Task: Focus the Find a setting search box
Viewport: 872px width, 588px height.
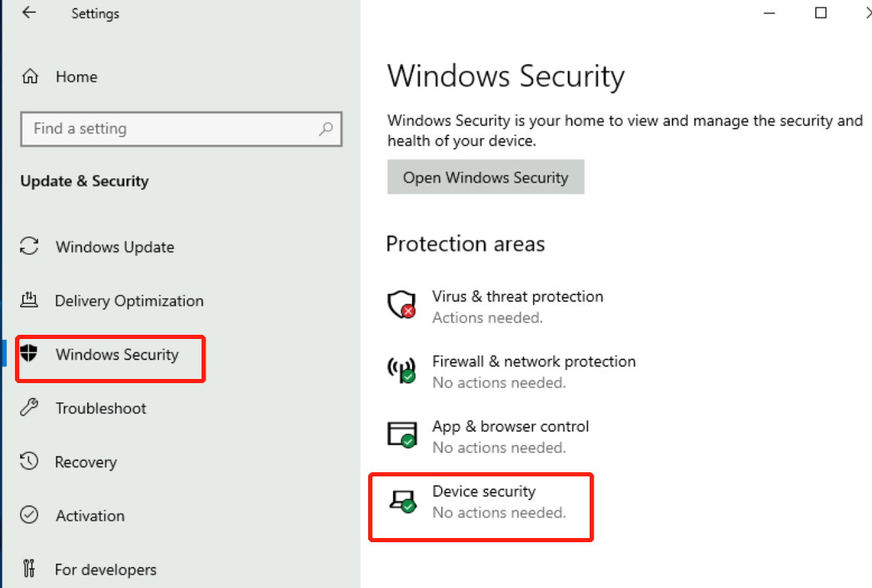Action: 171,129
